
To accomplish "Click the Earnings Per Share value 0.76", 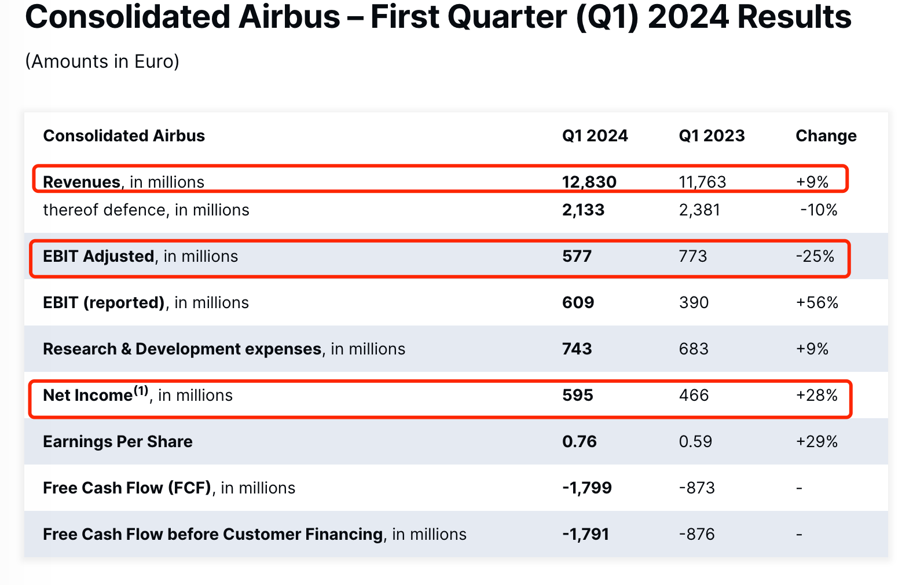I will pos(579,441).
